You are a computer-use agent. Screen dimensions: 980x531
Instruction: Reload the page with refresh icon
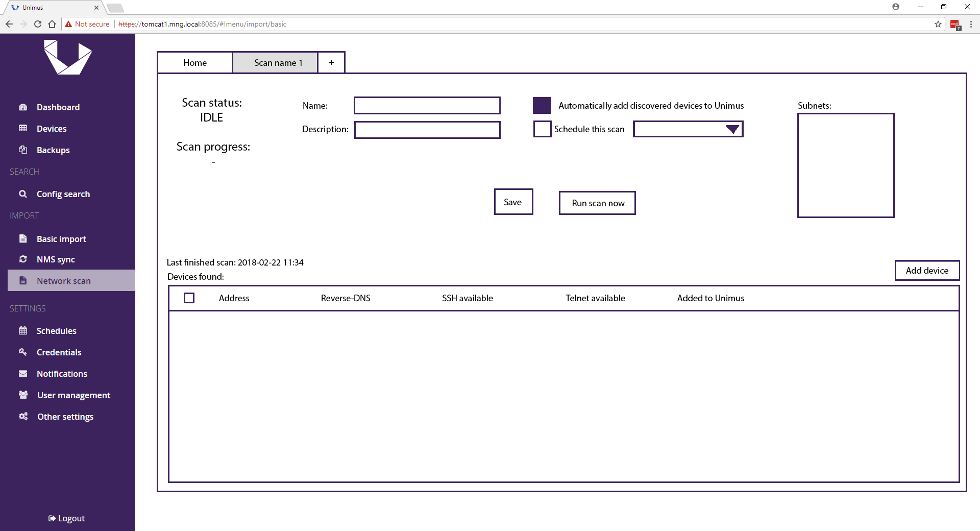pos(38,24)
